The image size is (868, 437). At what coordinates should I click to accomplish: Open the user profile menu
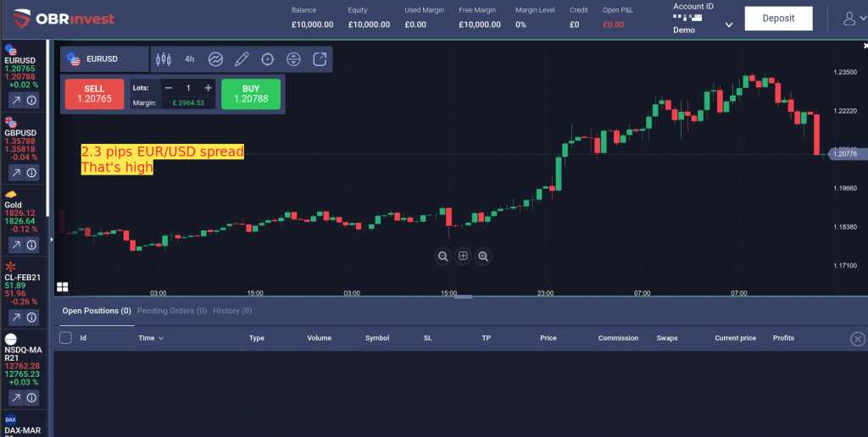point(854,19)
